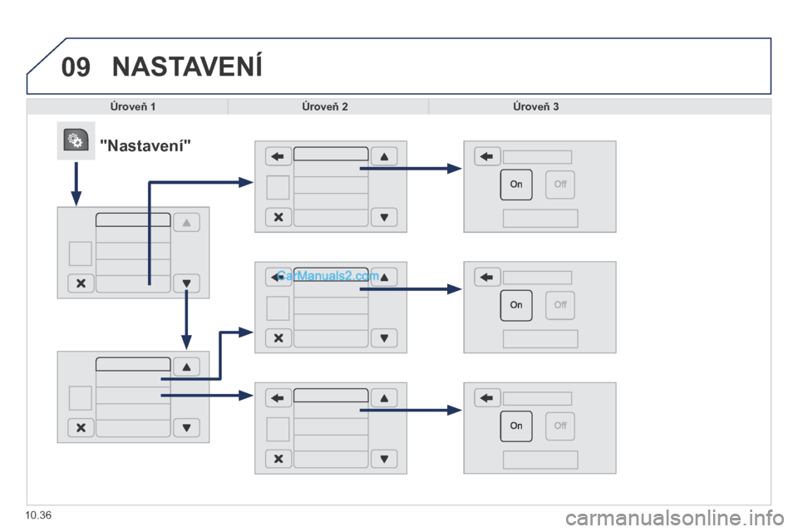Click the down arrow in bottom Úroveň 2 panel
The height and width of the screenshot is (532, 798).
pos(384,459)
